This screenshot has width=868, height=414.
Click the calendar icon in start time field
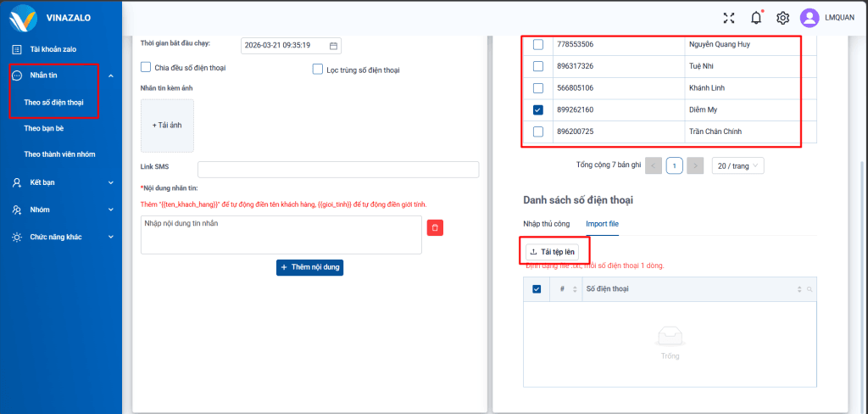(333, 46)
